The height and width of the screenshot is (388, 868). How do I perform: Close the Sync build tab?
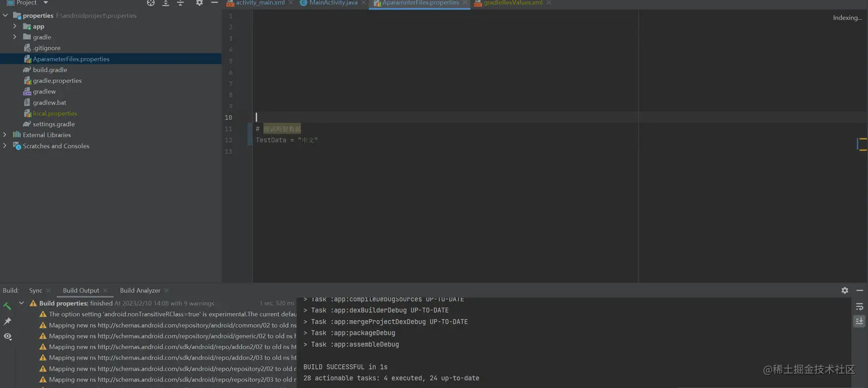point(48,291)
